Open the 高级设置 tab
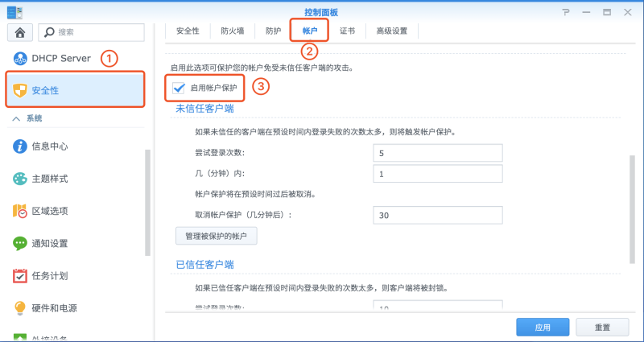Viewport: 644px width, 342px height. (392, 31)
